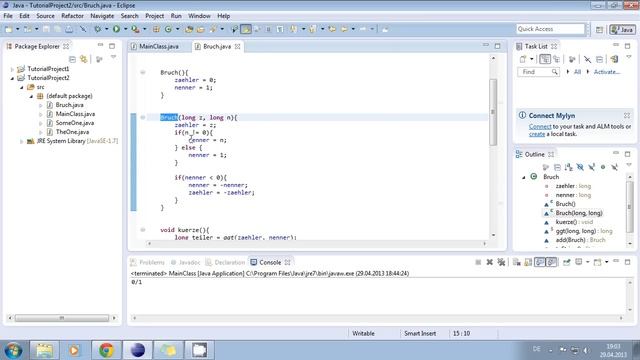
Task: Click the Sort alphabetically icon in Outline
Action: tap(569, 167)
